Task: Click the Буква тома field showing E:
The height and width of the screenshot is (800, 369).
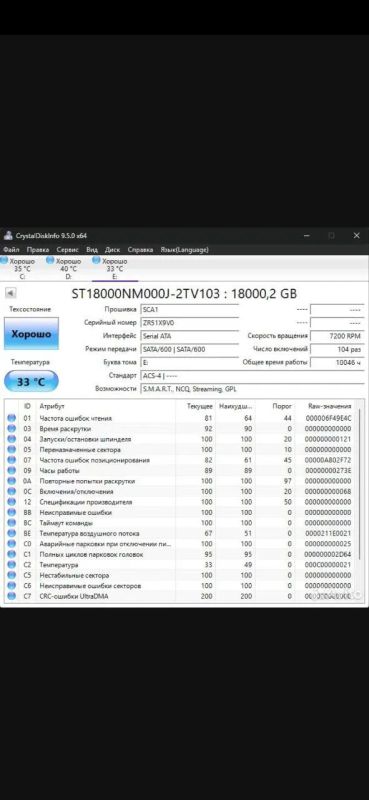Action: pos(189,362)
